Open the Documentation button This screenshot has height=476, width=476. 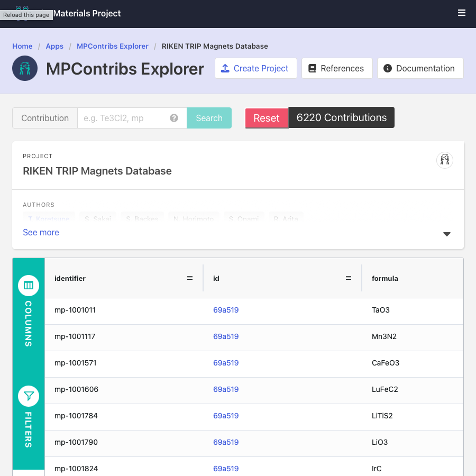(x=420, y=68)
